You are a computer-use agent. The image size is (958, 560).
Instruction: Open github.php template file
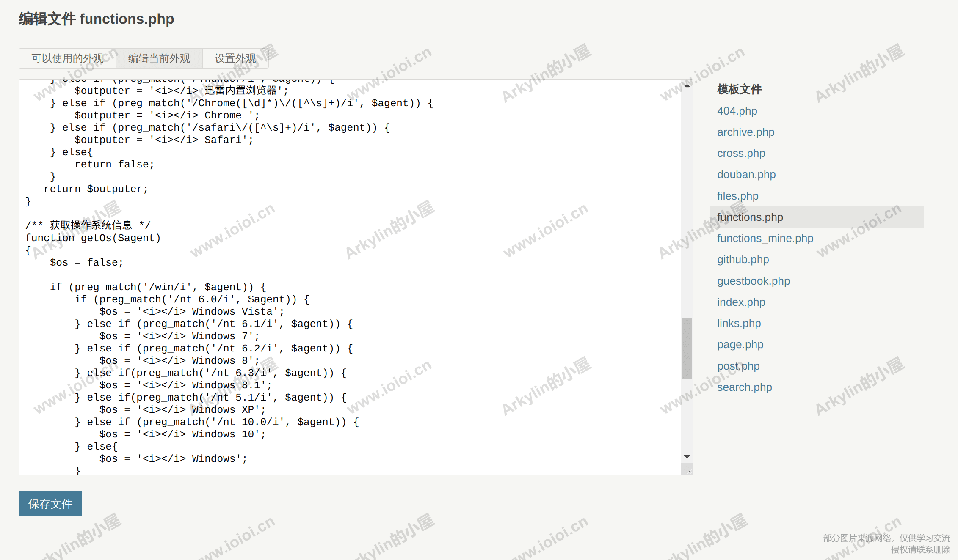[743, 259]
